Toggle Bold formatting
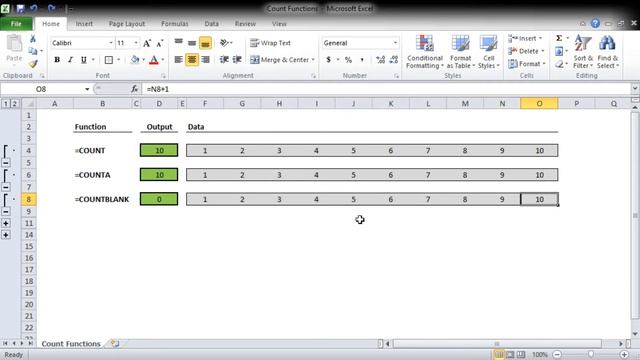Image resolution: width=640 pixels, height=360 pixels. point(57,60)
